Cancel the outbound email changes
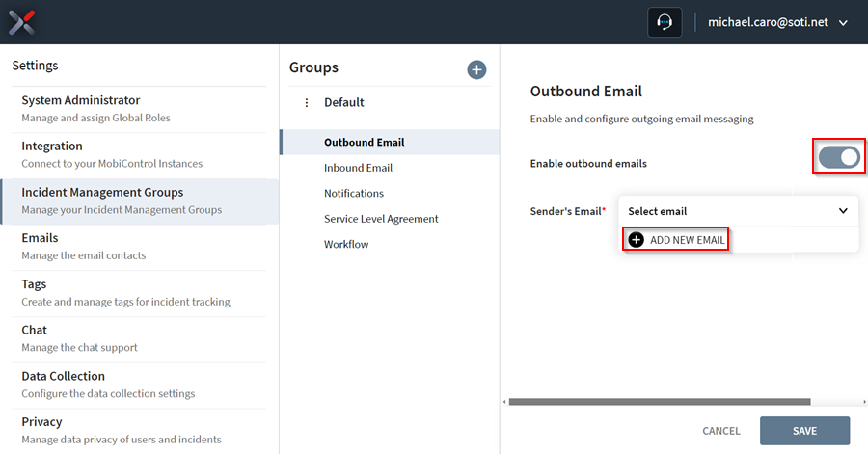Screen dimensions: 868x454 [x=720, y=431]
